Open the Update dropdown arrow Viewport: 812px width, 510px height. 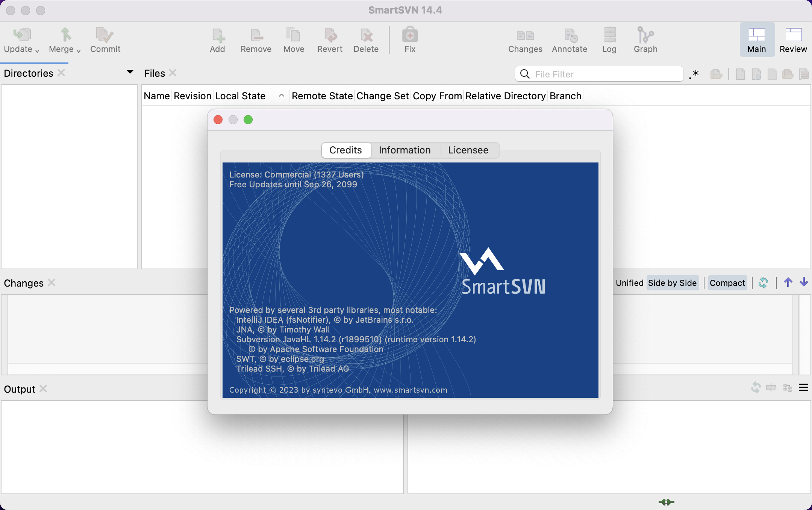(x=37, y=51)
